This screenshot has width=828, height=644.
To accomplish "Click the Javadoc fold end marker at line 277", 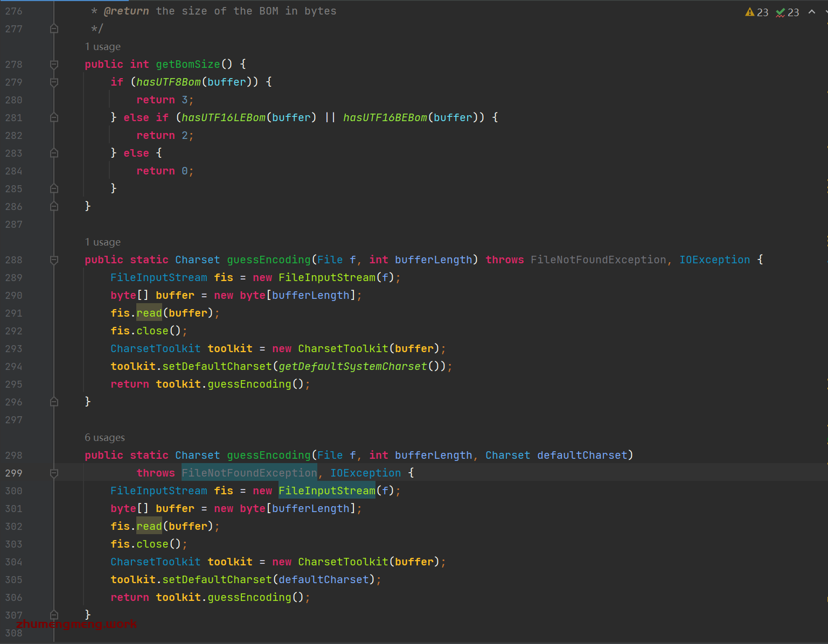I will coord(54,29).
